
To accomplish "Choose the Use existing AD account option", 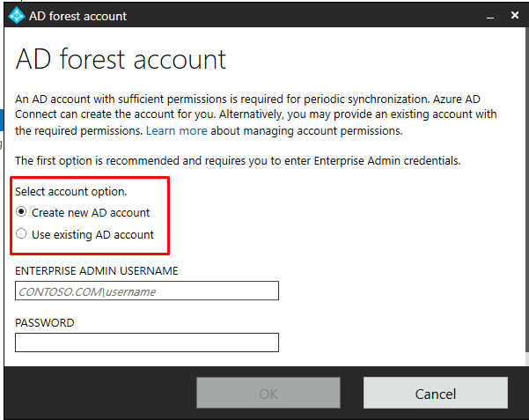I will point(21,234).
